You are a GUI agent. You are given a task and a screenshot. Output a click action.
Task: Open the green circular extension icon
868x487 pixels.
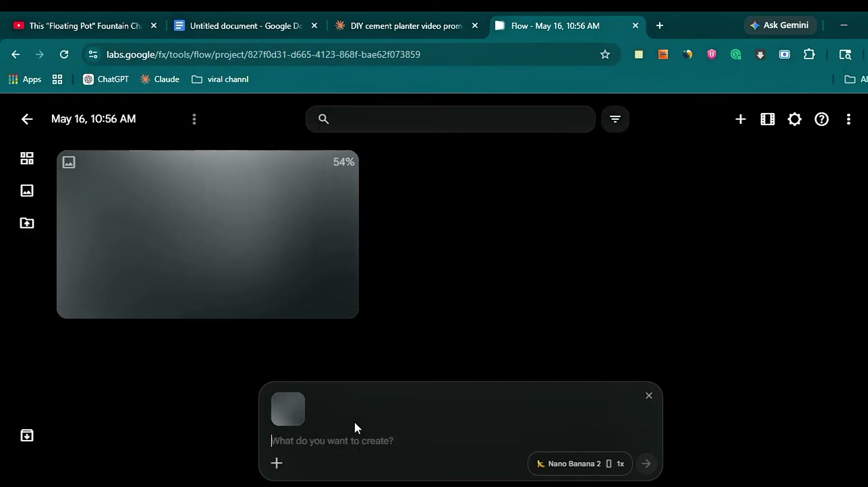736,55
